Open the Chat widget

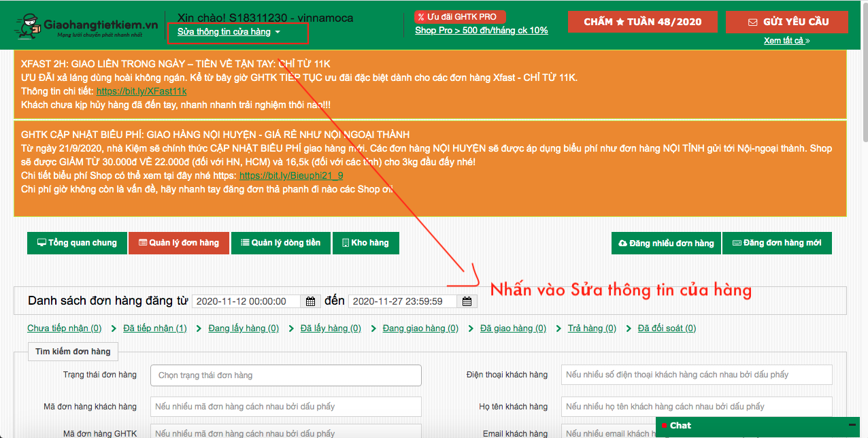(758, 426)
